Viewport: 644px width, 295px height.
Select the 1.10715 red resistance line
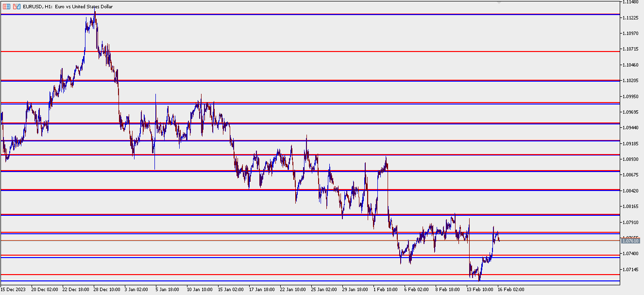point(291,51)
